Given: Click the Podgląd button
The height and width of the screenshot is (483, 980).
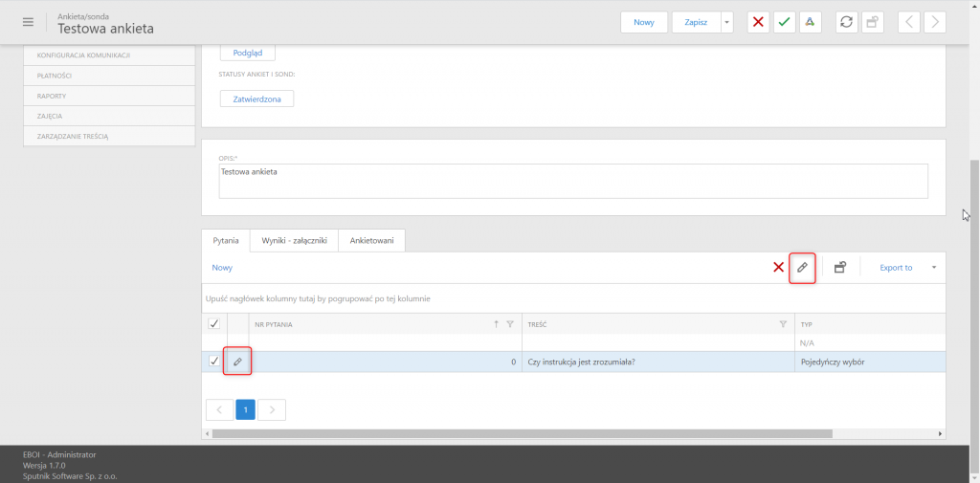Looking at the screenshot, I should point(248,53).
